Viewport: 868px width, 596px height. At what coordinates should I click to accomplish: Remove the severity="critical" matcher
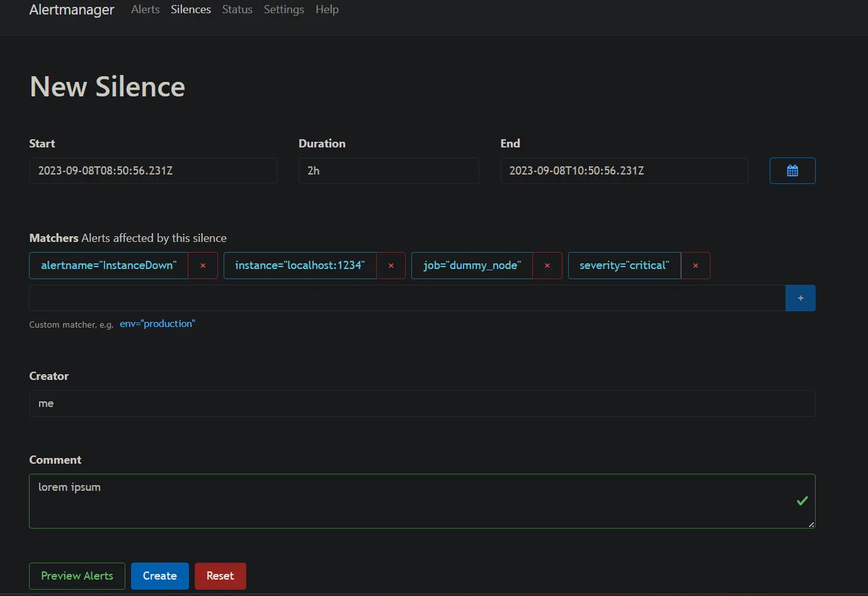[x=695, y=265]
